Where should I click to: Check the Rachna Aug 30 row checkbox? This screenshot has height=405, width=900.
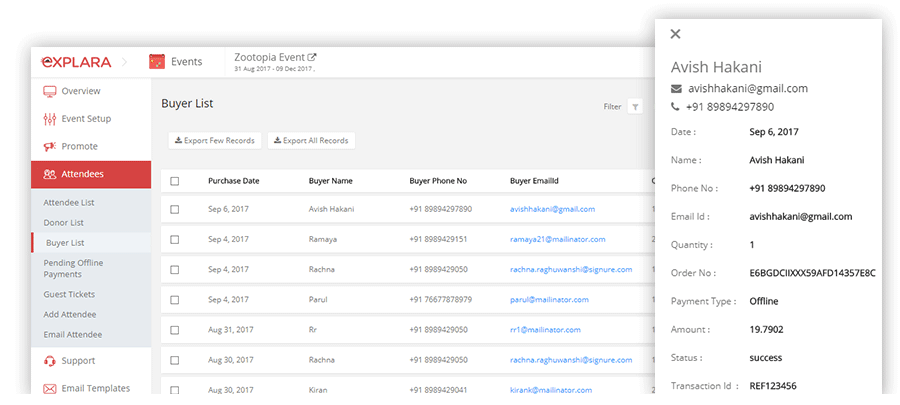tap(174, 360)
